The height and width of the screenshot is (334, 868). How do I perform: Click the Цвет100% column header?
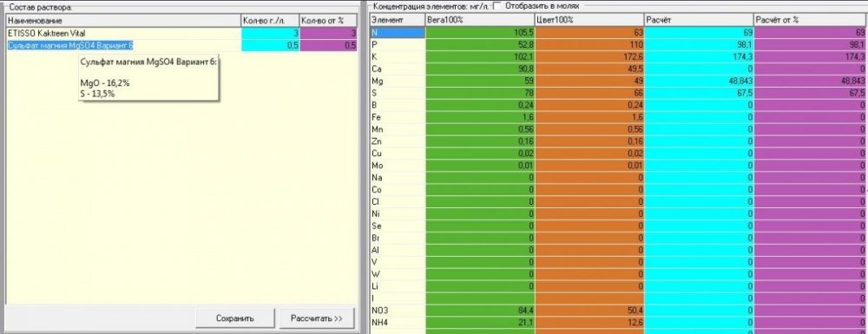589,21
